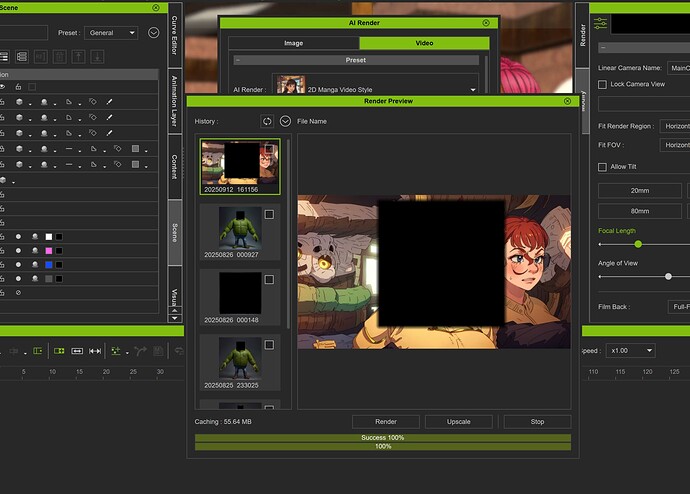Tick checkbox on history item 20250826_000148
Viewport: 690px width, 494px height.
pyautogui.click(x=269, y=279)
